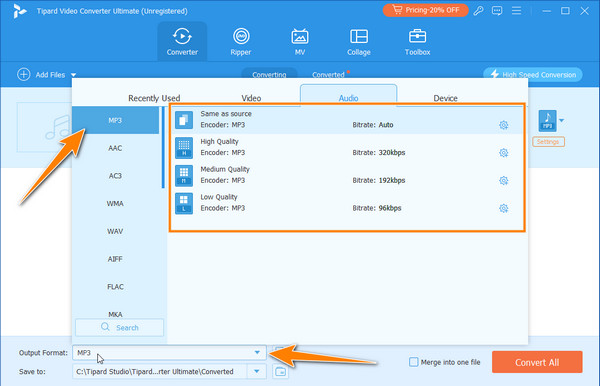Viewport: 600px width, 386px height.
Task: Open the Video format tab
Action: point(251,98)
